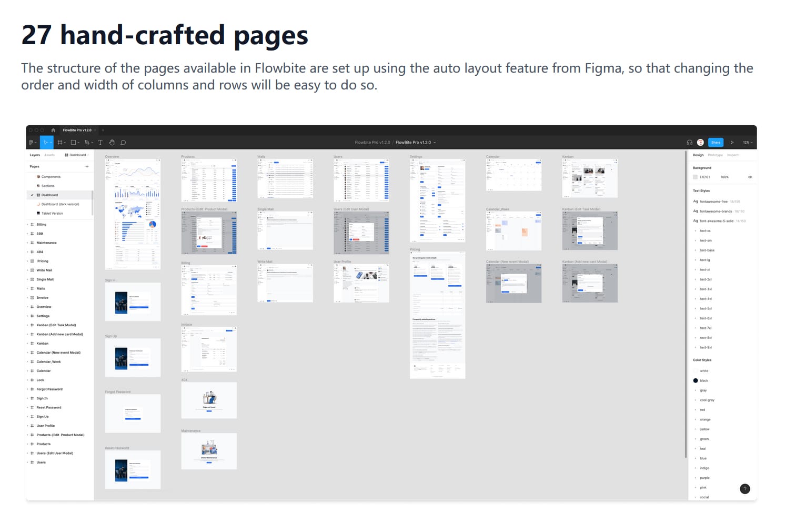Expand the Billing layer
Screen dimensions: 785x532
point(27,225)
